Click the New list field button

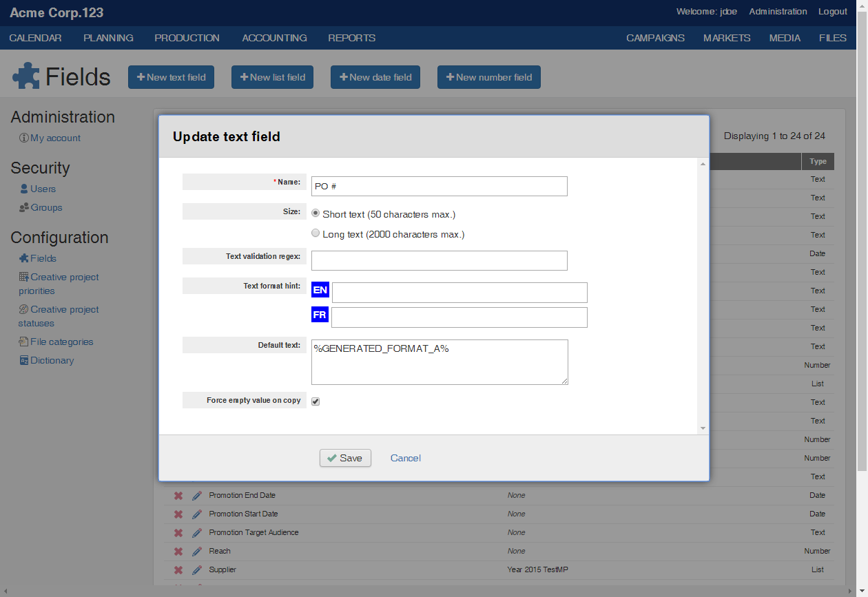point(272,77)
